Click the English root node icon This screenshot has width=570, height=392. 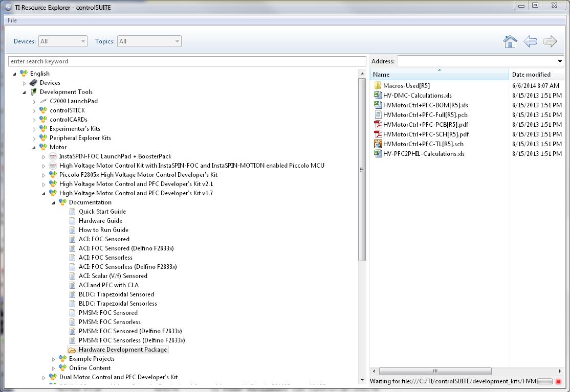(24, 73)
